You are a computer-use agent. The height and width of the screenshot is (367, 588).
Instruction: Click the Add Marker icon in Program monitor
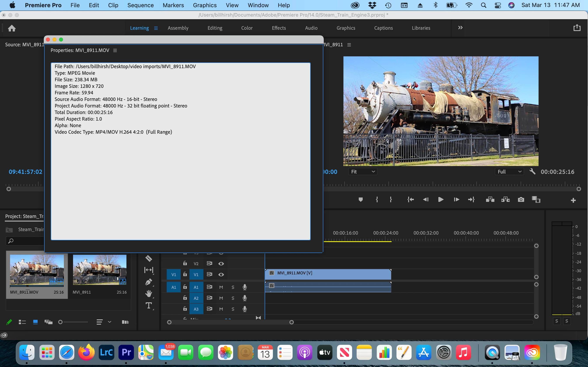pos(360,199)
